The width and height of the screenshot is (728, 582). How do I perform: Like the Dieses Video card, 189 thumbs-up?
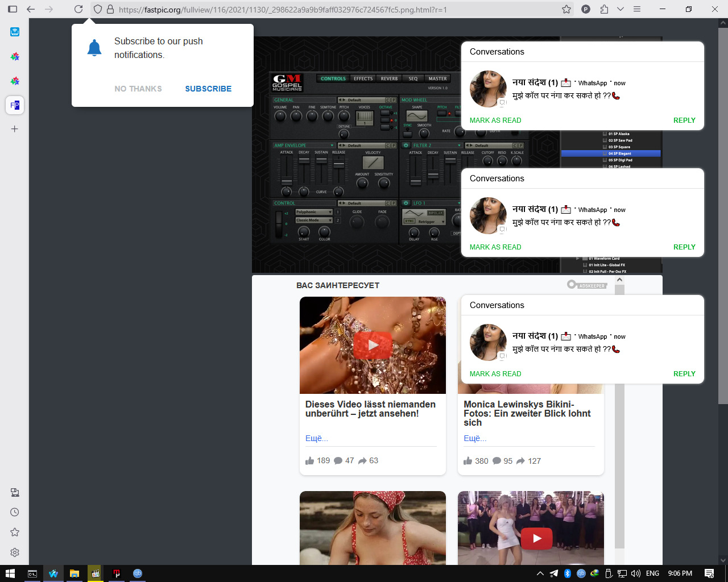coord(310,461)
